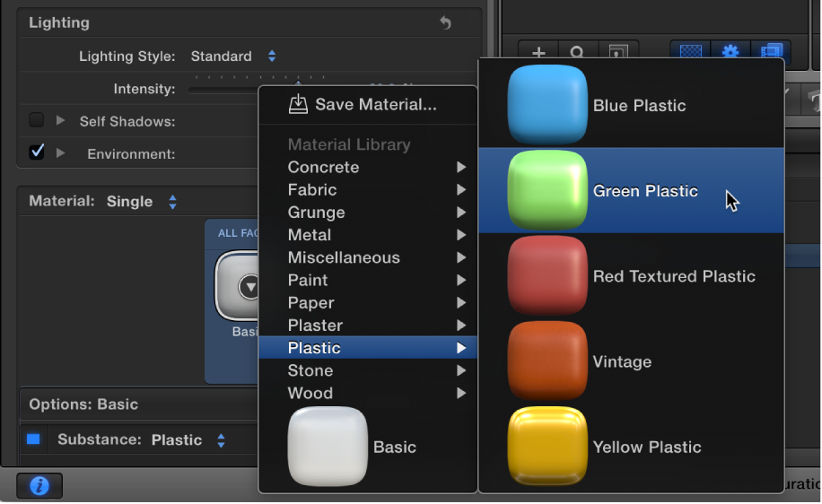Choose the Yellow Plastic label

pos(647,447)
